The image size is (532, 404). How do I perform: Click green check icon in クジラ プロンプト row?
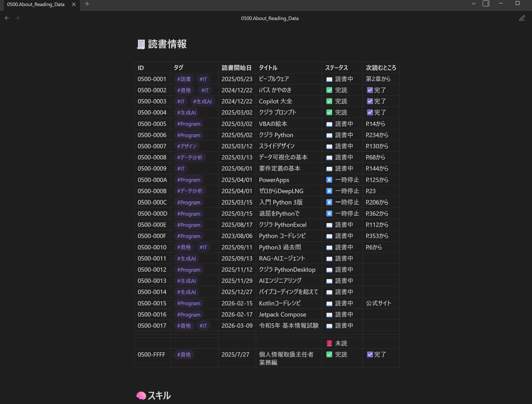point(329,112)
